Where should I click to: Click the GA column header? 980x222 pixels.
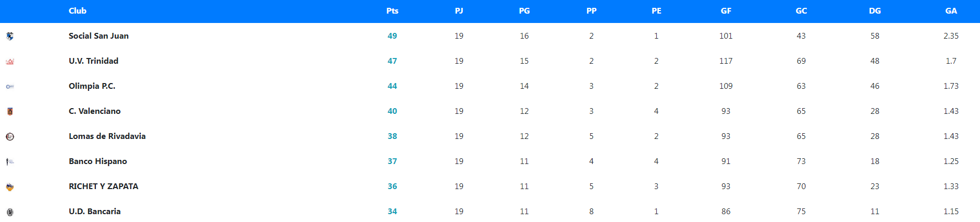[951, 11]
